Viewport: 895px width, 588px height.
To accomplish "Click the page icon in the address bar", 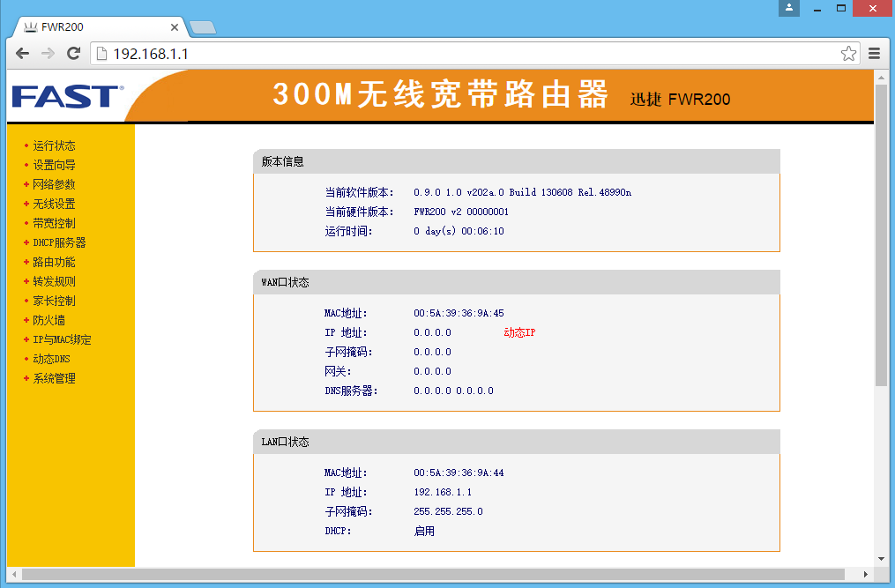I will (x=101, y=54).
